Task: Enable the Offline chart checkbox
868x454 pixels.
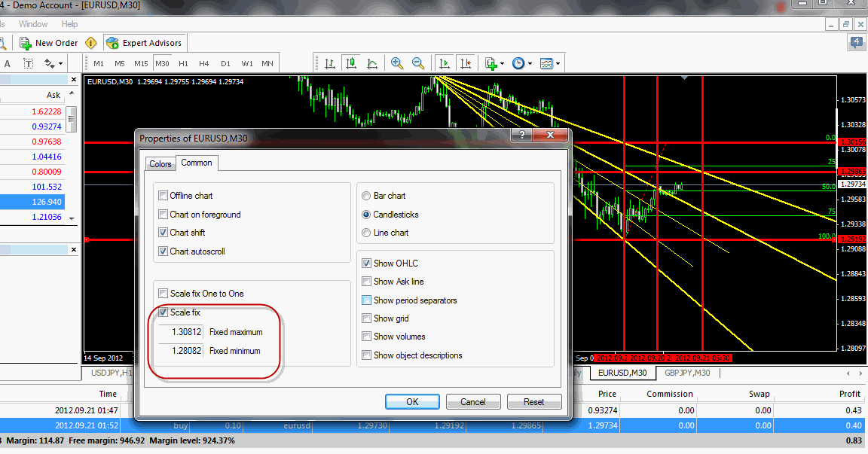Action: click(x=164, y=196)
